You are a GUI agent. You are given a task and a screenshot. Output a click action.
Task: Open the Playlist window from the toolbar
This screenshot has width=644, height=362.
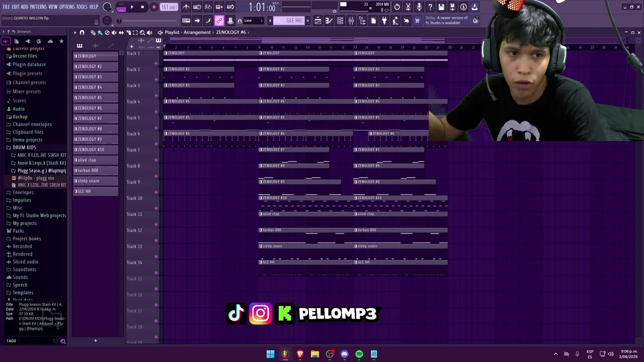pos(318,21)
